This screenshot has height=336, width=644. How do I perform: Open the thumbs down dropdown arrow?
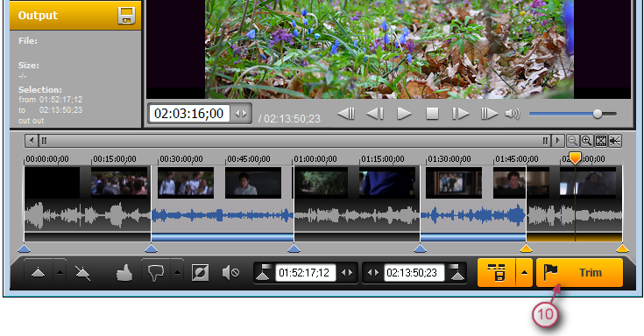(177, 272)
